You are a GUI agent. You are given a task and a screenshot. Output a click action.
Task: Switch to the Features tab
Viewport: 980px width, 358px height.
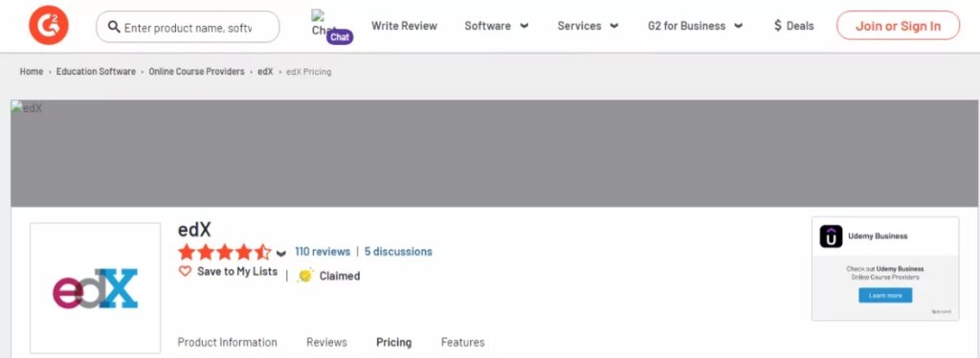(462, 343)
